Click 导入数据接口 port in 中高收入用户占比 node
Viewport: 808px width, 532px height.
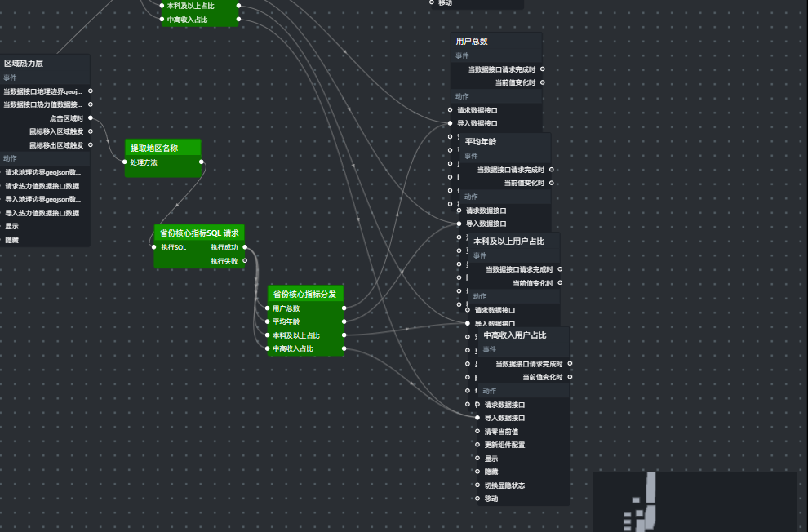[x=477, y=418]
